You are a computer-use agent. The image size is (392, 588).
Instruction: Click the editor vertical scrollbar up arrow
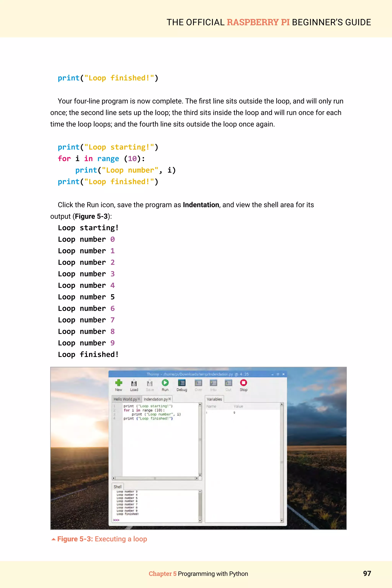pyautogui.click(x=200, y=404)
